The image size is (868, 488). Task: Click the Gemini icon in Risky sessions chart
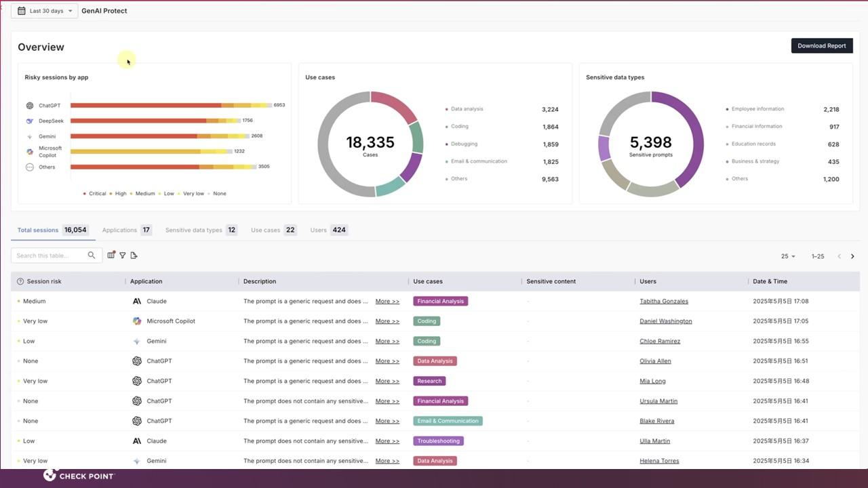pyautogui.click(x=30, y=136)
